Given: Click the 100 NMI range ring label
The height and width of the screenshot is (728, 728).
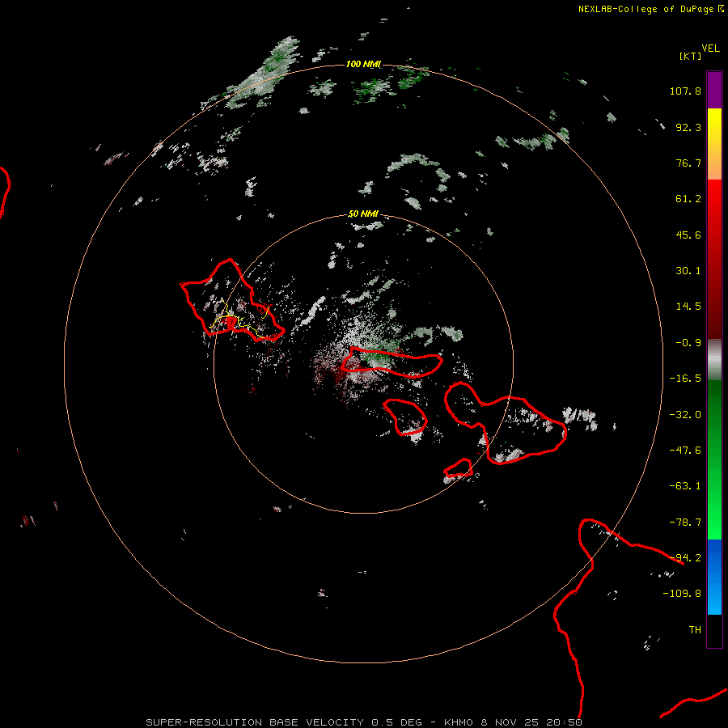Looking at the screenshot, I should [363, 64].
